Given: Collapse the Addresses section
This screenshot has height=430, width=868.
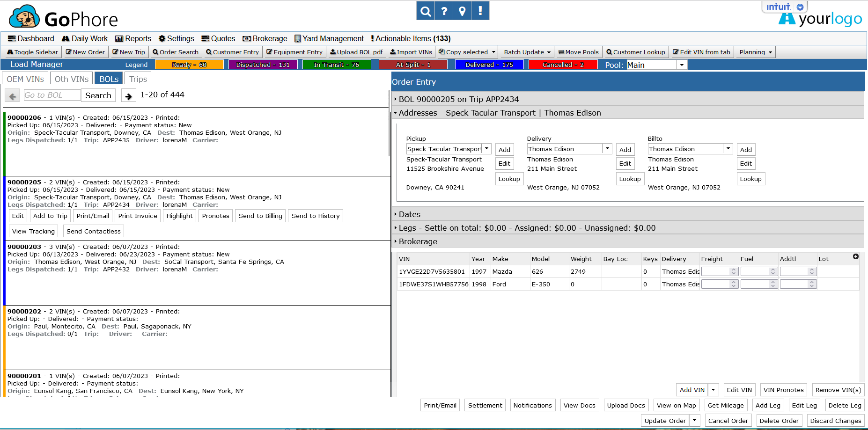Looking at the screenshot, I should click(628, 113).
